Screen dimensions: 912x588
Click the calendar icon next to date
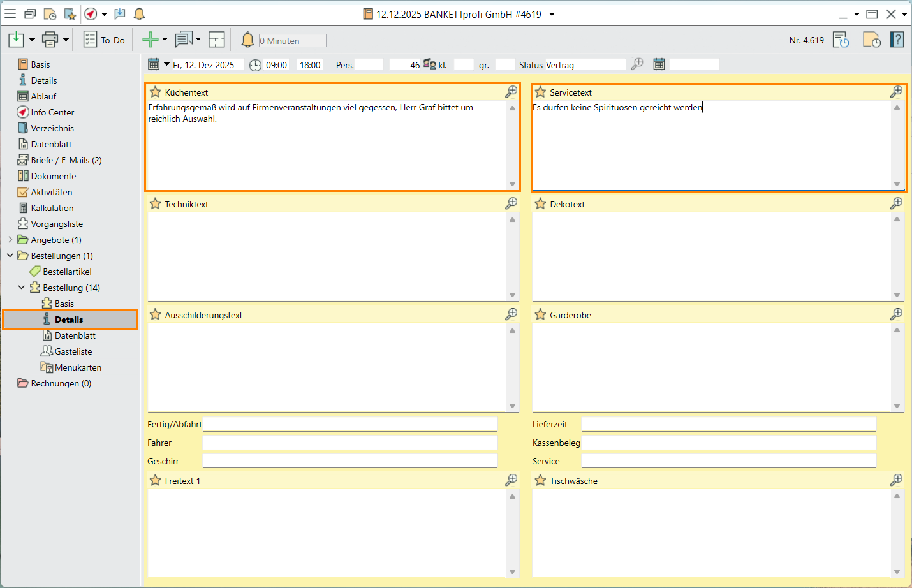[154, 64]
